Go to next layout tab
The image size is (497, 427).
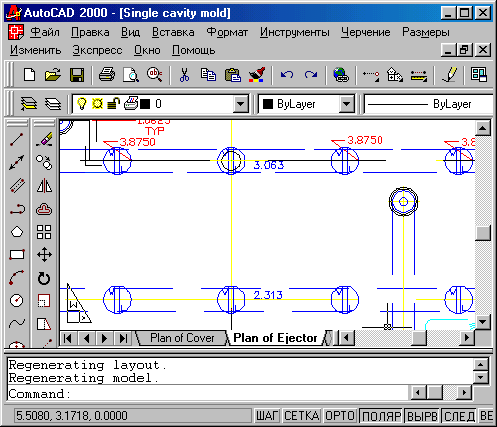click(x=105, y=338)
